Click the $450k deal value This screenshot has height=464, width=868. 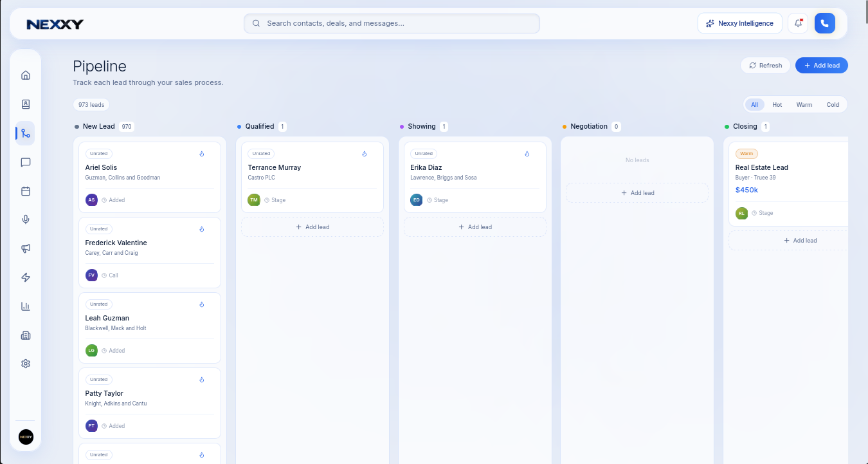(x=747, y=190)
